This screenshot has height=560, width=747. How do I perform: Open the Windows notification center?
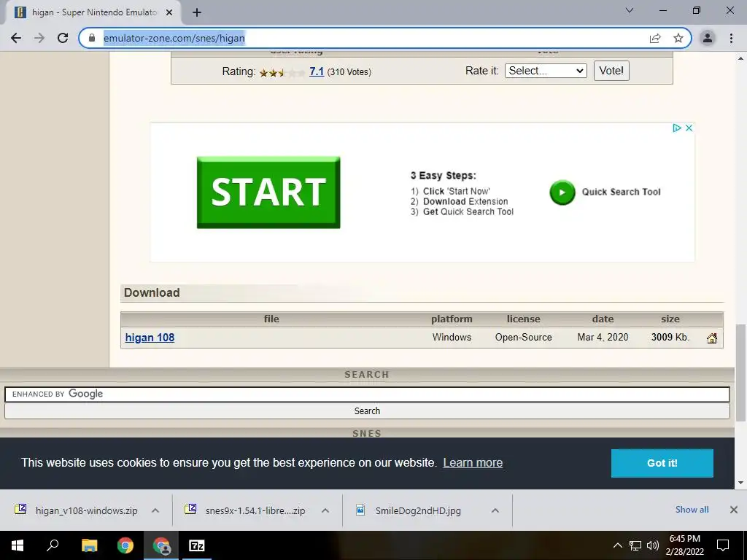pyautogui.click(x=723, y=545)
